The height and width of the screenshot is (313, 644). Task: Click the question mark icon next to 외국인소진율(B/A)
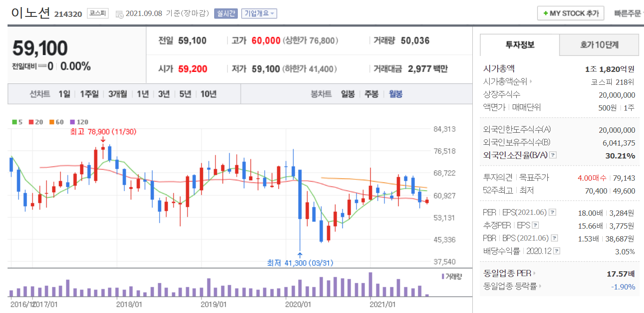(x=553, y=155)
